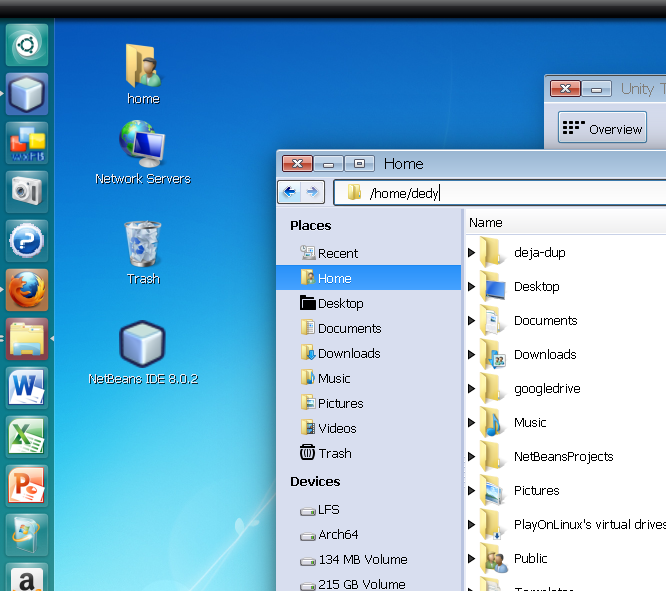Expand the PlayOnLinux's virtual drives folder
The width and height of the screenshot is (666, 591).
[x=471, y=524]
